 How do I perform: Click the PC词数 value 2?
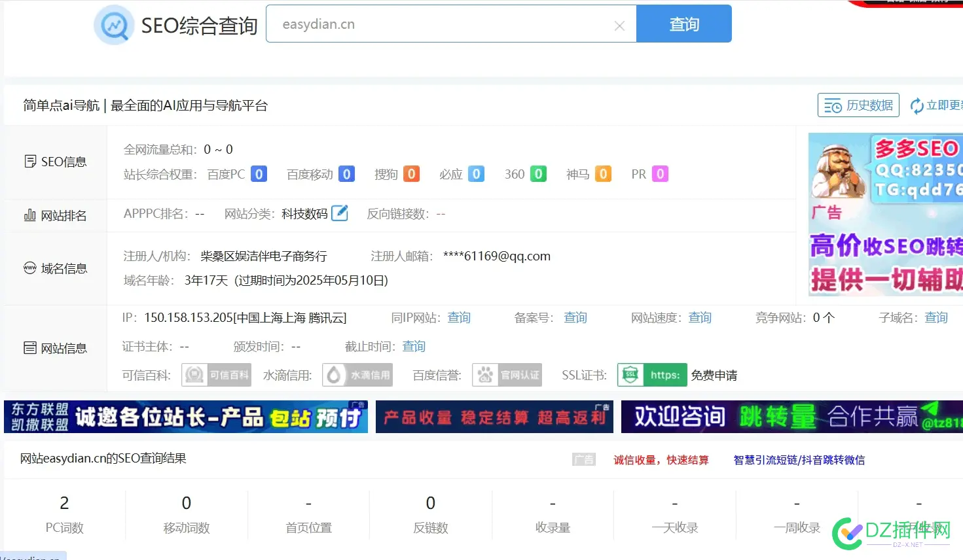pyautogui.click(x=64, y=503)
